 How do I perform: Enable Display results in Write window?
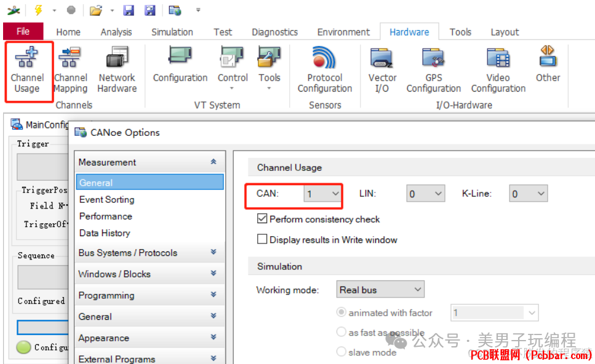coord(262,239)
